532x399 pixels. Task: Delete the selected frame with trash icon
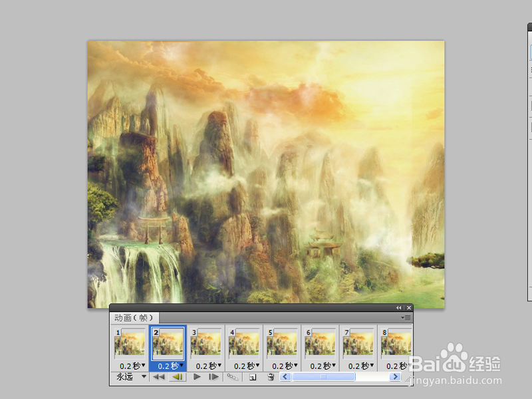[271, 377]
